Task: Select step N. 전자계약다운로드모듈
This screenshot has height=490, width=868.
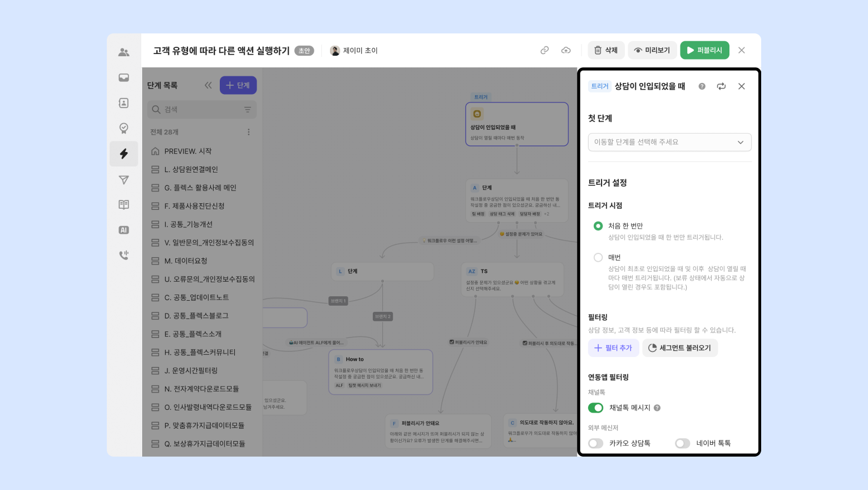Action: (202, 389)
